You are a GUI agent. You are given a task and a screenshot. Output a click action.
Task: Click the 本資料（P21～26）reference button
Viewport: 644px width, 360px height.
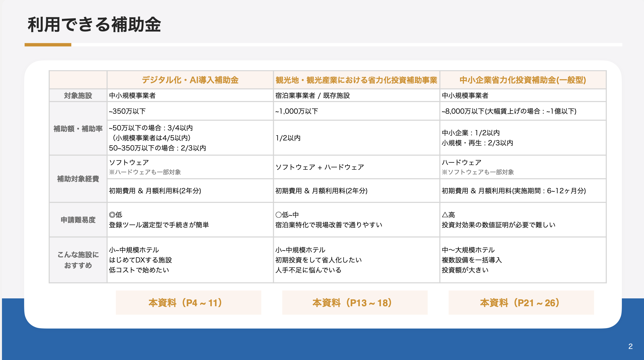pos(521,303)
